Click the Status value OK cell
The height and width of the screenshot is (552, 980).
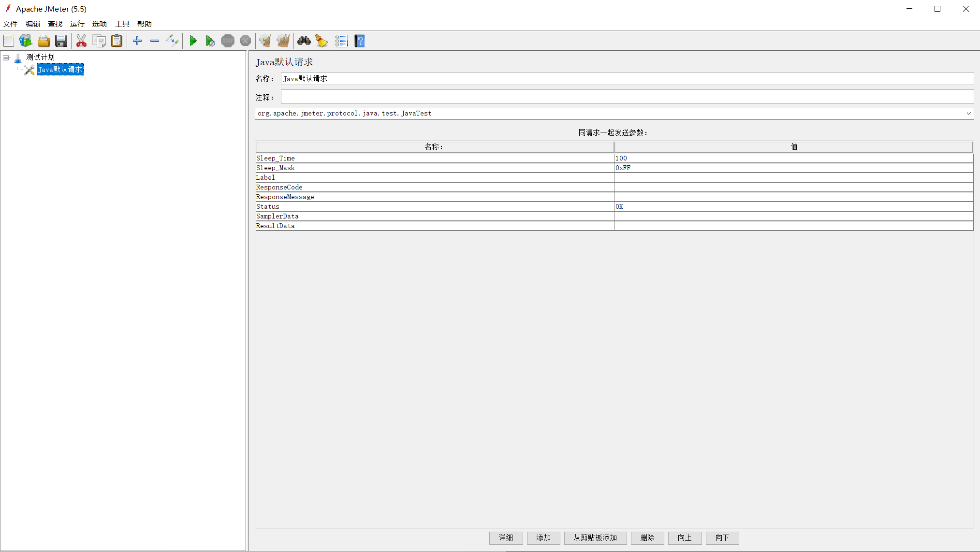(x=793, y=206)
